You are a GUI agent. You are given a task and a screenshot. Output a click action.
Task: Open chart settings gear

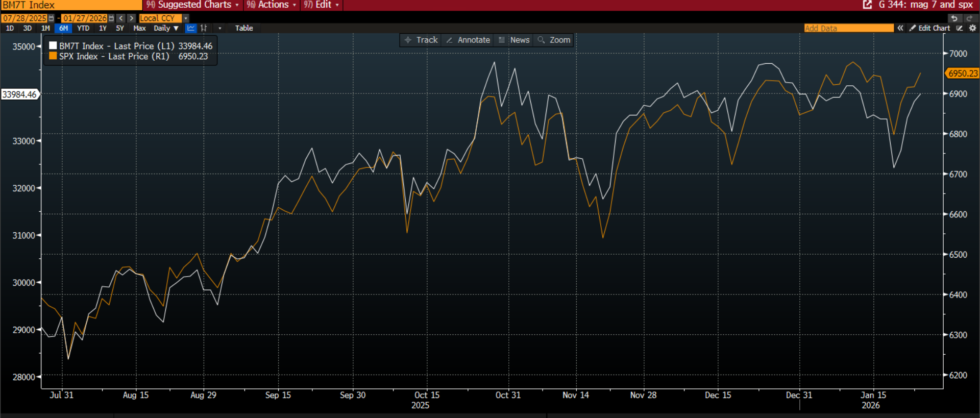[x=972, y=28]
